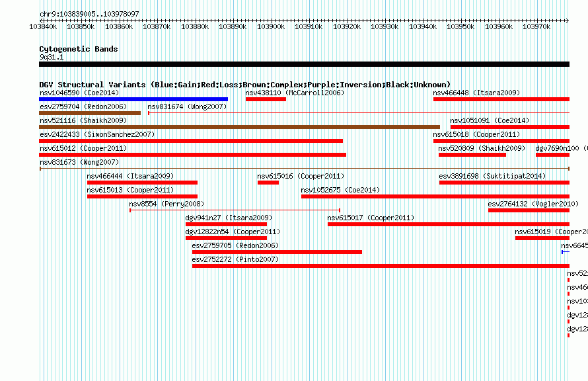Click the 103880k ruler tick label
Image resolution: width=588 pixels, height=381 pixels.
click(x=195, y=26)
